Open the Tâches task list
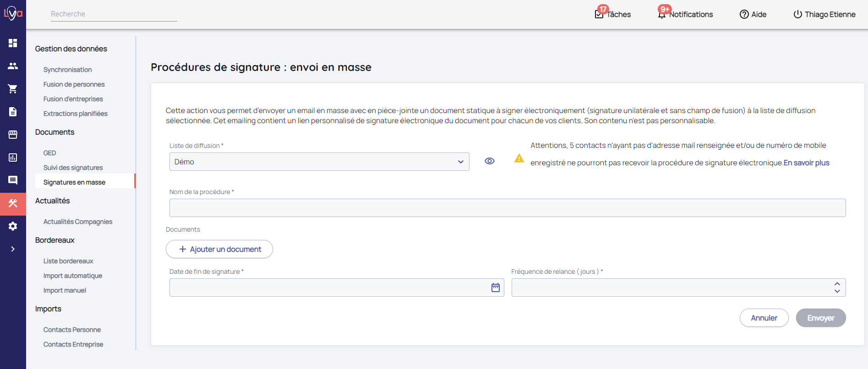The height and width of the screenshot is (369, 868). click(613, 14)
